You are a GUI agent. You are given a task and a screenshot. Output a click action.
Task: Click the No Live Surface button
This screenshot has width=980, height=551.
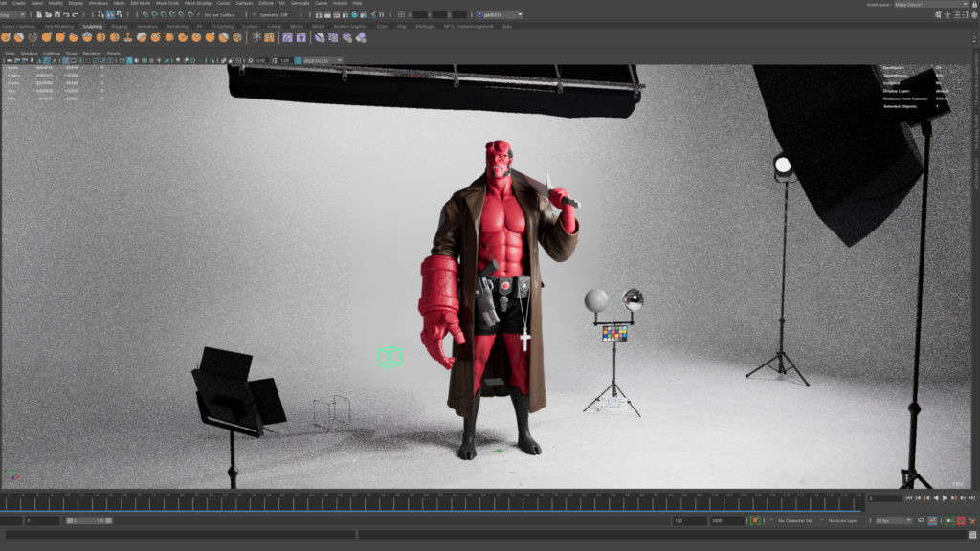220,15
